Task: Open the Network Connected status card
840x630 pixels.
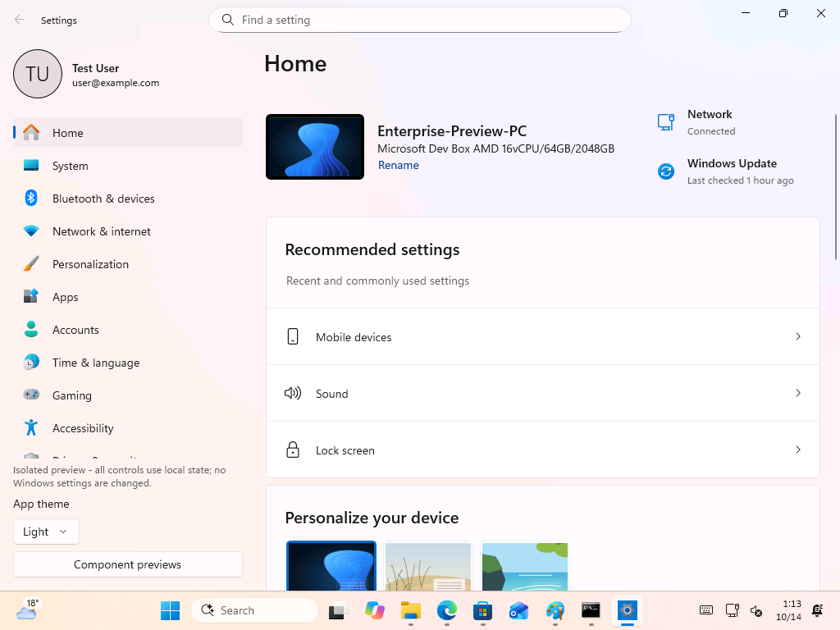Action: (698, 122)
